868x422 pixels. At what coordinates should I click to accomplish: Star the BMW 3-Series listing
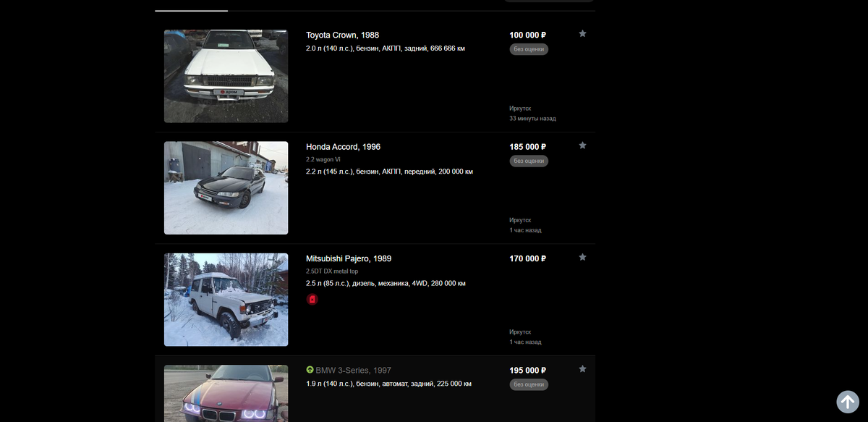point(582,368)
